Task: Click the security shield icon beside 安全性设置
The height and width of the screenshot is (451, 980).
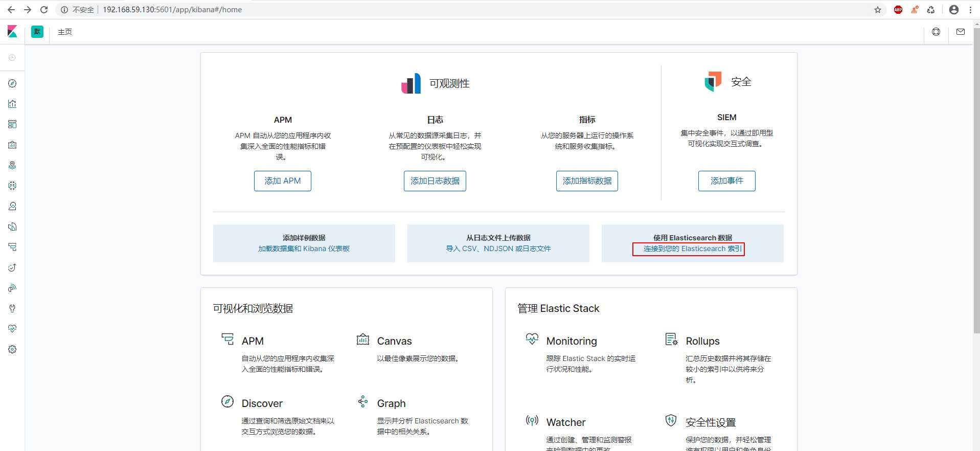Action: tap(671, 420)
